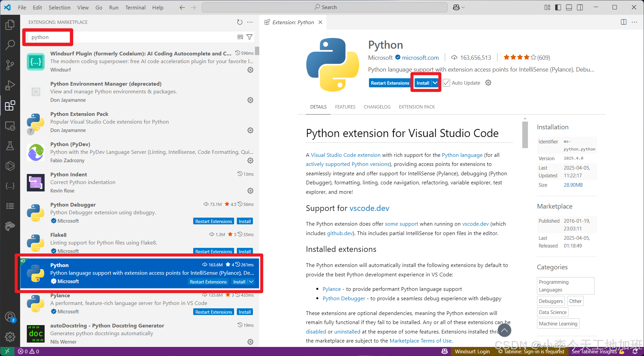Switch to EXTENSION PACK tab

tap(417, 107)
